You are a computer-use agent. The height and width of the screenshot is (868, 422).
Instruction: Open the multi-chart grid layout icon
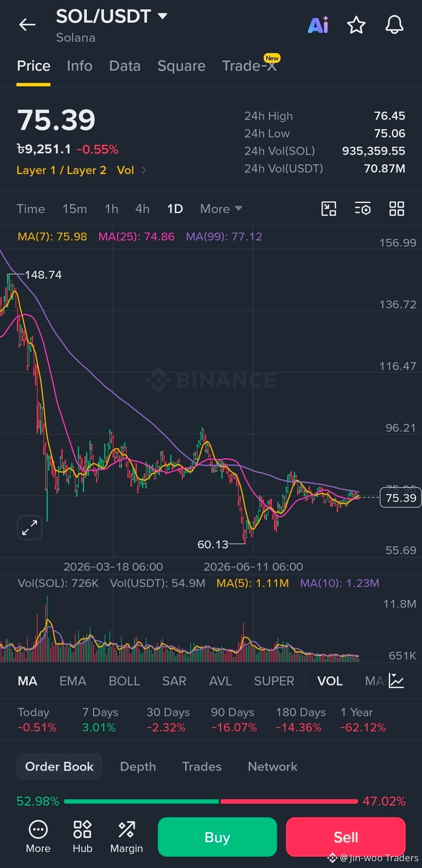coord(397,209)
